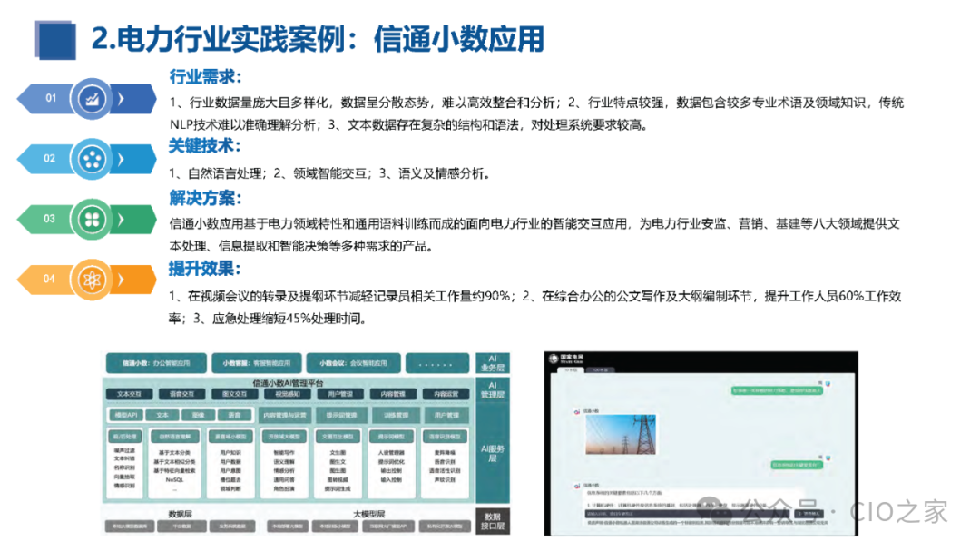Click the 小数客服: 客服智能应用 box
This screenshot has height=551, width=980.
tap(257, 363)
